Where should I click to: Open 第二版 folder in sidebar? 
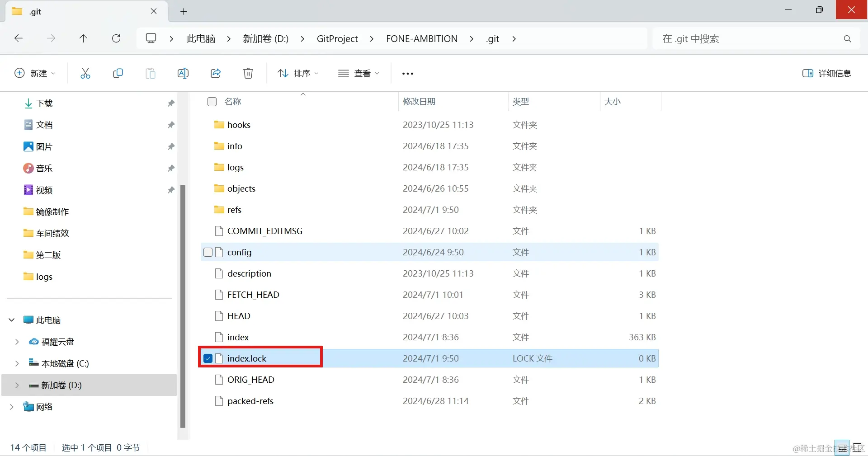pyautogui.click(x=48, y=255)
